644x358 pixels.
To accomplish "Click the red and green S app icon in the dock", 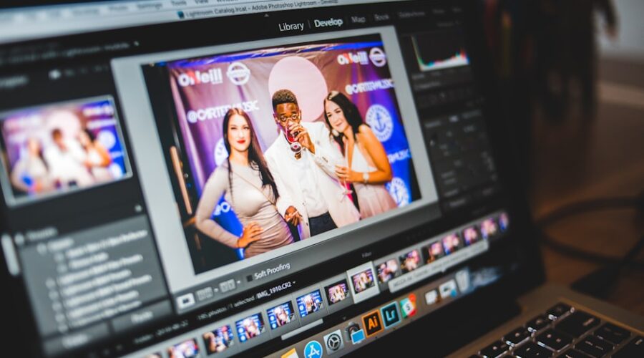I will click(408, 306).
